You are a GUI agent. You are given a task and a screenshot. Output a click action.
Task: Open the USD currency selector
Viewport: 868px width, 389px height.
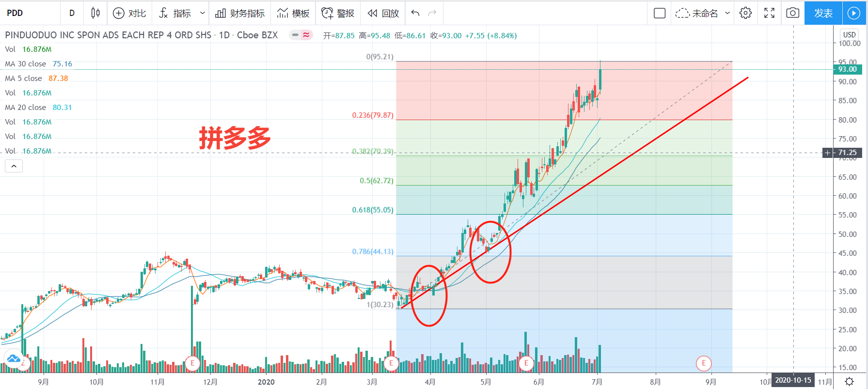pyautogui.click(x=849, y=34)
